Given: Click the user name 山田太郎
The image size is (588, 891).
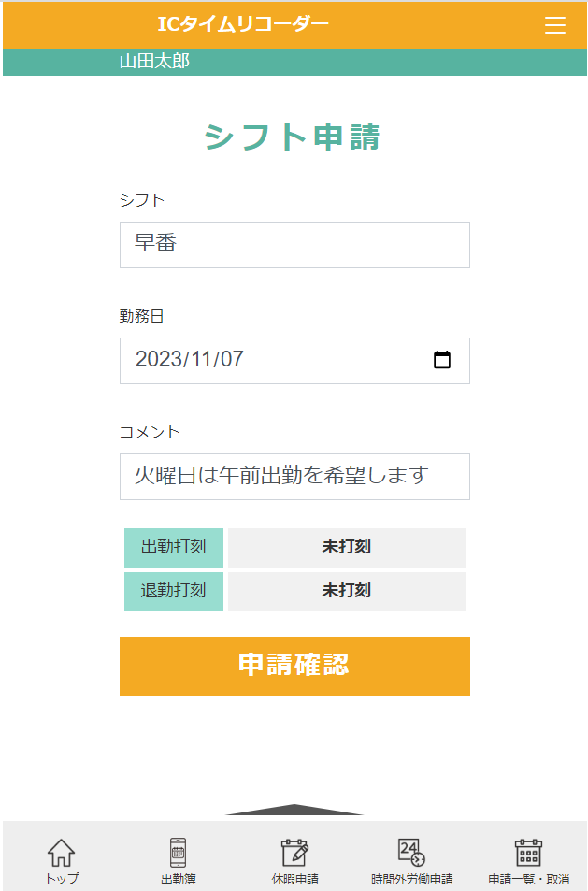Looking at the screenshot, I should [154, 62].
